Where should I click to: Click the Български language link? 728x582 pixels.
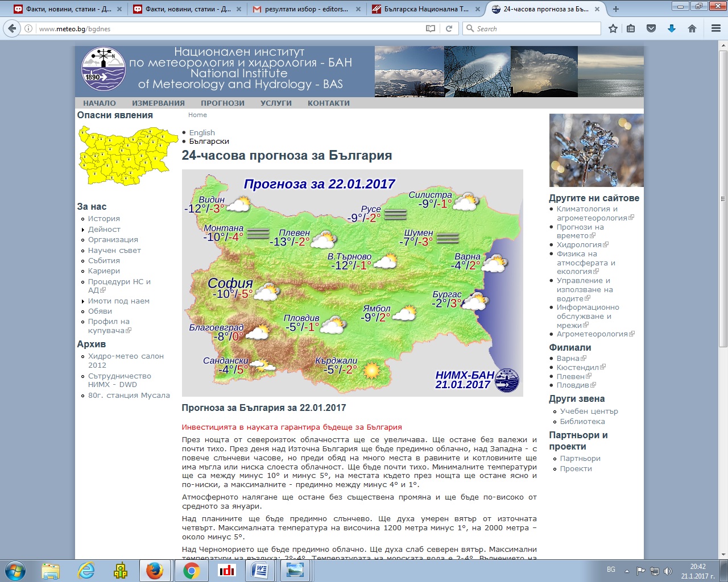[x=209, y=142]
